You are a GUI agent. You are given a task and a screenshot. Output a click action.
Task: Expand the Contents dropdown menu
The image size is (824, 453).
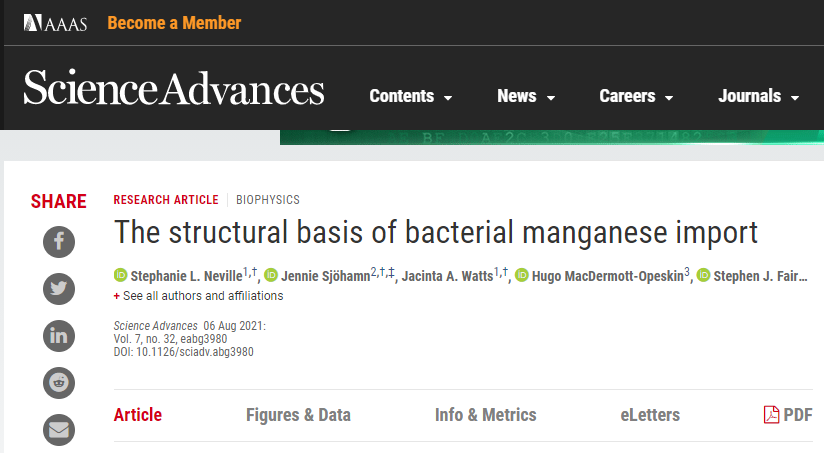pyautogui.click(x=410, y=97)
